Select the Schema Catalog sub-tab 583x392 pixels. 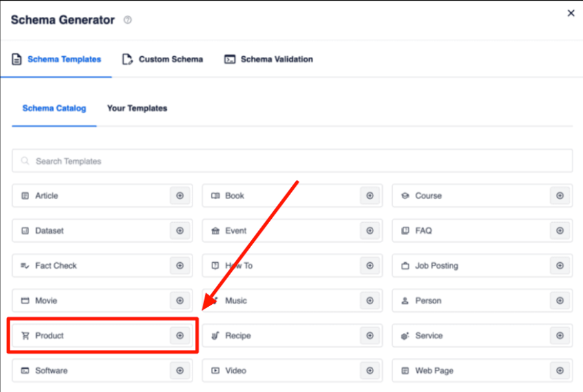(x=54, y=108)
